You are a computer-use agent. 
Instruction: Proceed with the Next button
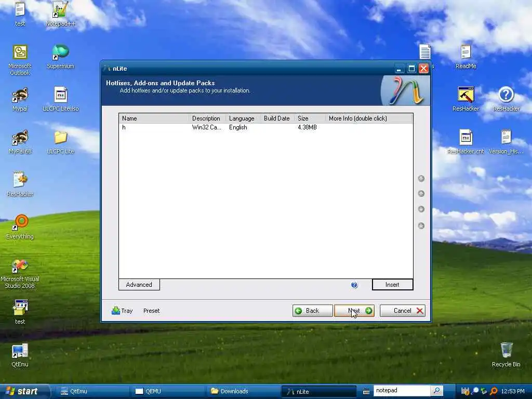click(x=354, y=311)
